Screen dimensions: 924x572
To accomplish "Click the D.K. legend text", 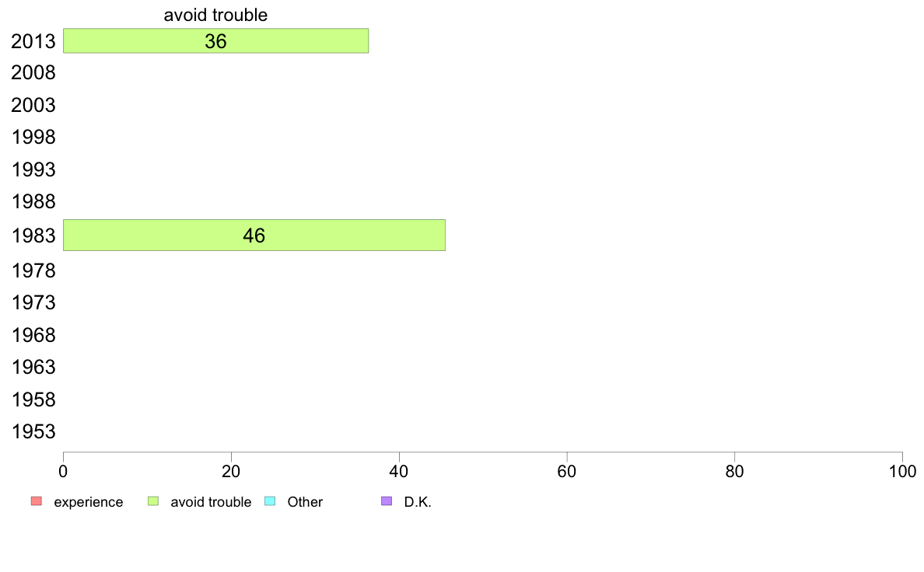I will click(x=418, y=502).
